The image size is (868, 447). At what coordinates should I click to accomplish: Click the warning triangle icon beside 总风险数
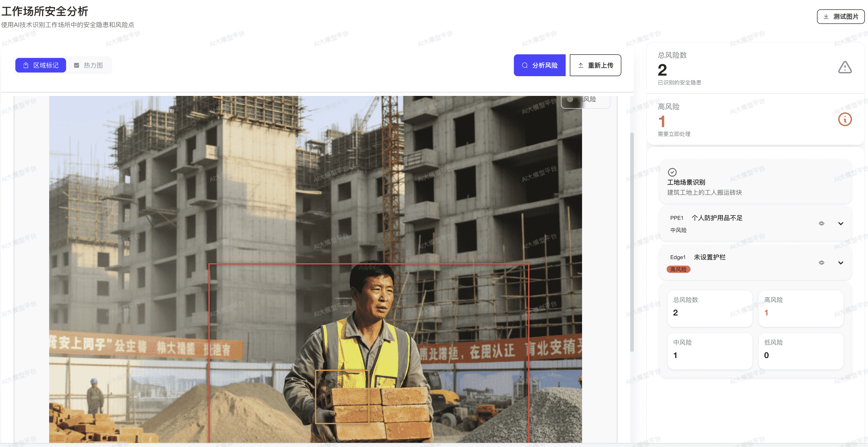[x=845, y=67]
